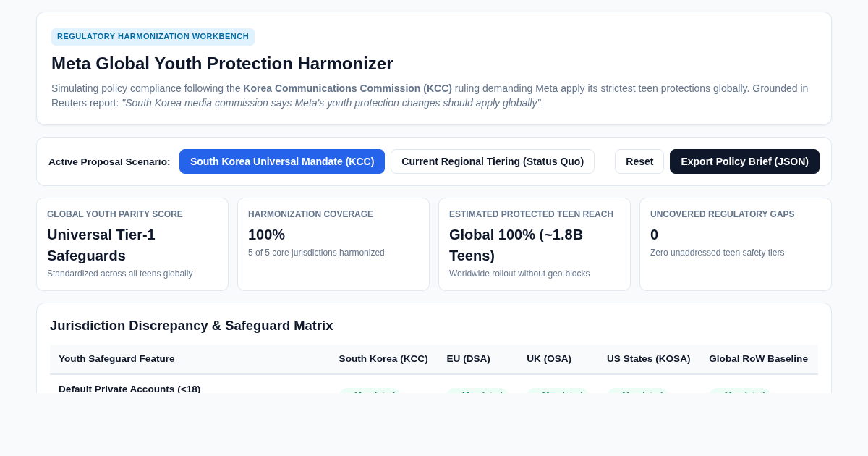Click the Estimated Protected Teen Reach label

pos(531,214)
